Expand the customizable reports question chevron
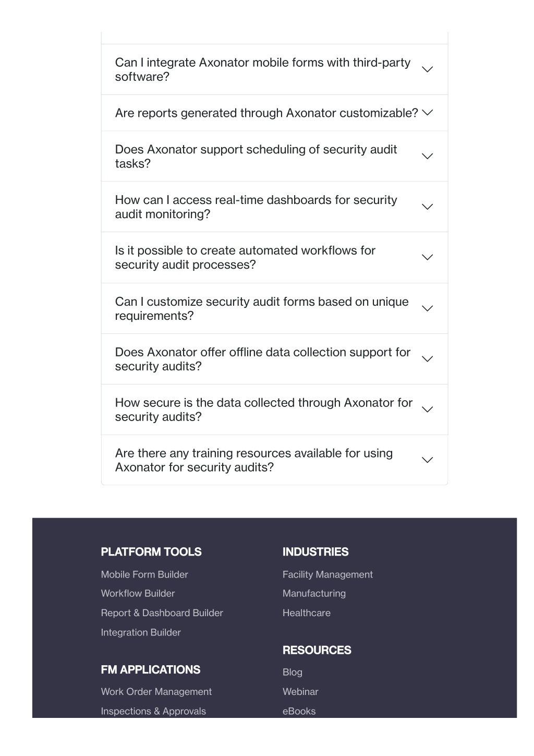The width and height of the screenshot is (534, 756). (427, 113)
